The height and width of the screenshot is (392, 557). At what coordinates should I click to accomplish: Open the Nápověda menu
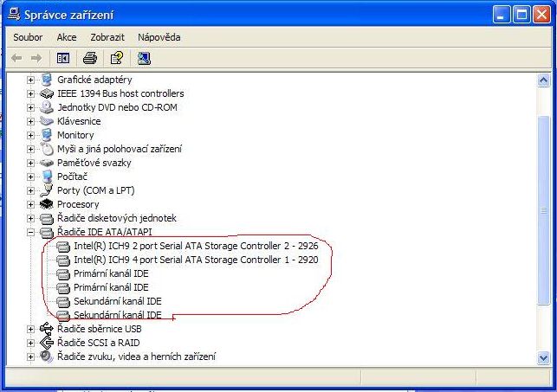[159, 37]
